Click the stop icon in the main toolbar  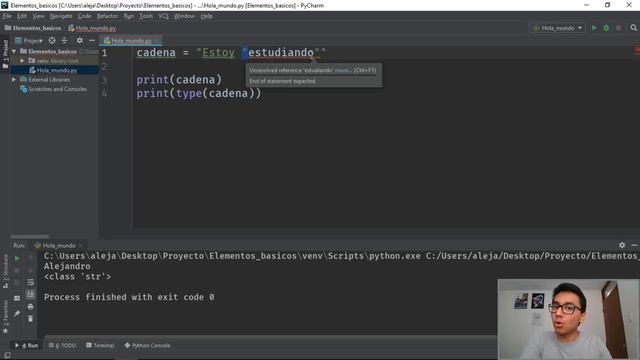[x=618, y=28]
